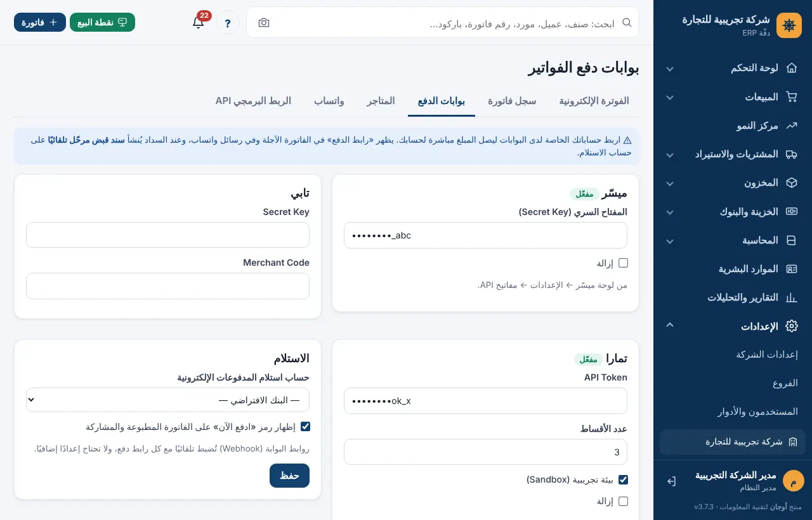This screenshot has width=812, height=520.
Task: Uncheck the Tamara Sandbox (بيئة تجريبية) checkbox
Action: point(623,479)
